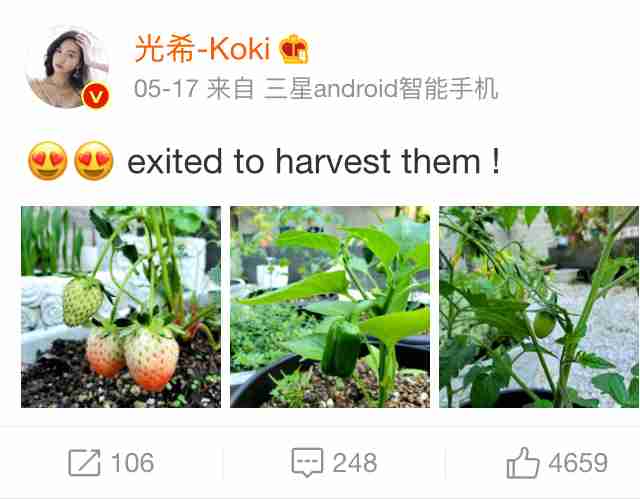Click the repost share icon
The height and width of the screenshot is (499, 640).
[84, 463]
